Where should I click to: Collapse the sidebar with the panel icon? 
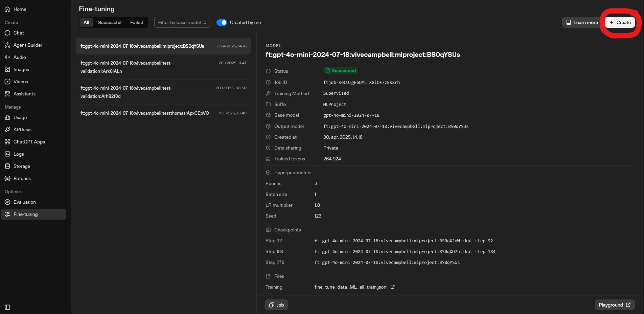point(7,307)
